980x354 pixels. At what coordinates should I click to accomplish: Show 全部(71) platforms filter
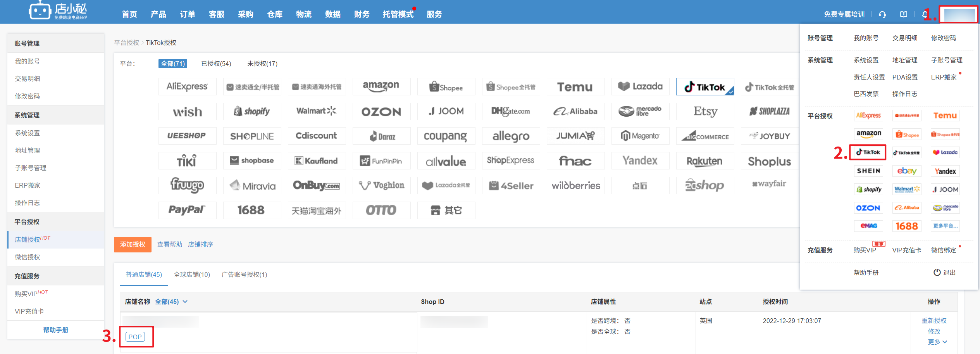tap(173, 64)
